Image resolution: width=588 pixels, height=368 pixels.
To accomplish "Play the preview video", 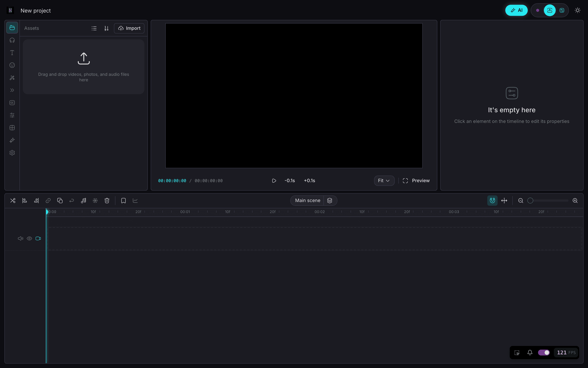I will [x=274, y=181].
